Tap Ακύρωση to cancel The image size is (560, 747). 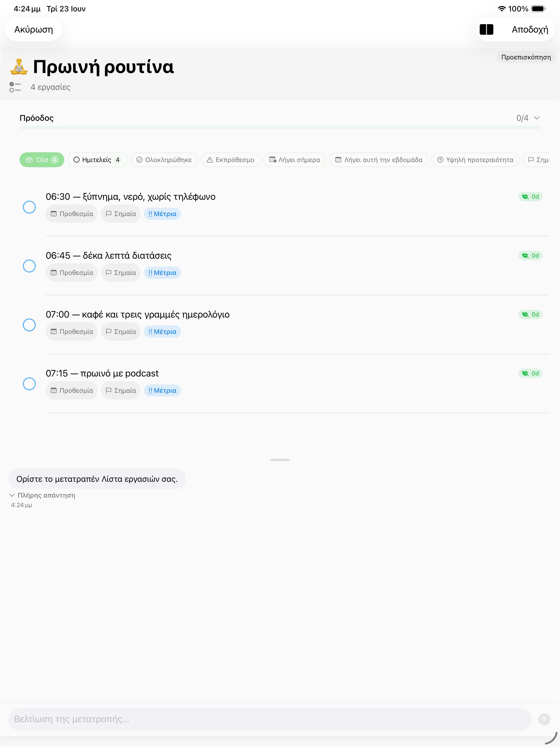point(34,29)
